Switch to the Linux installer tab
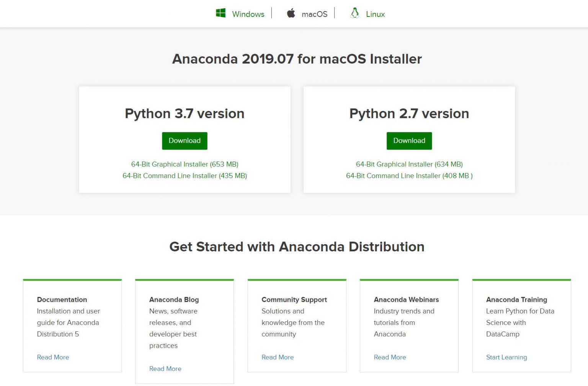588x386 pixels. pos(375,14)
